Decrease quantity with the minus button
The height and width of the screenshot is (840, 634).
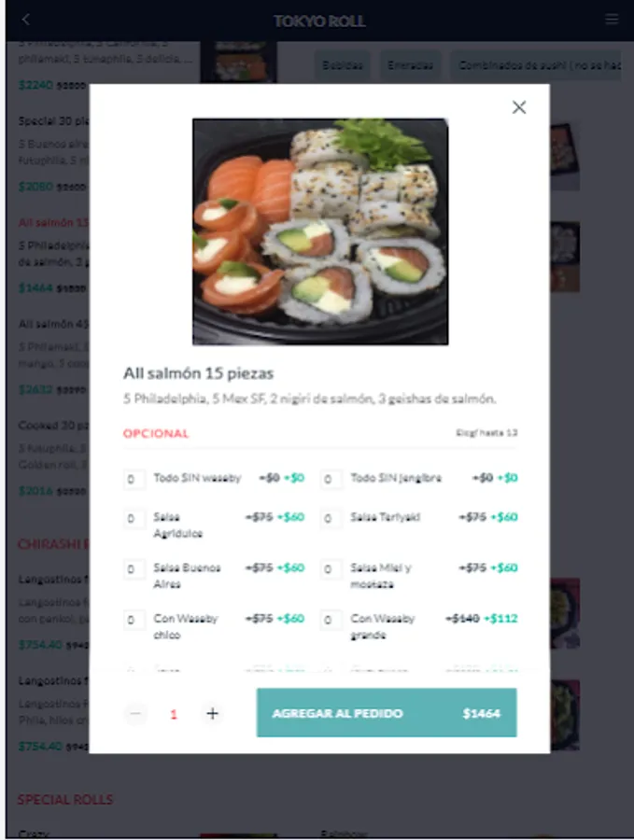coord(135,714)
